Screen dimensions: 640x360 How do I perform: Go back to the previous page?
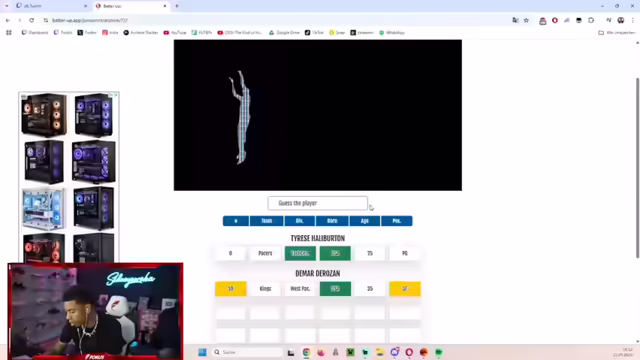pyautogui.click(x=8, y=20)
